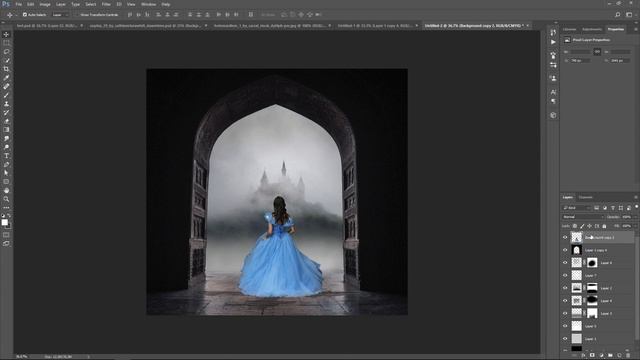Image resolution: width=640 pixels, height=360 pixels.
Task: Open the Filter menu
Action: 106,4
